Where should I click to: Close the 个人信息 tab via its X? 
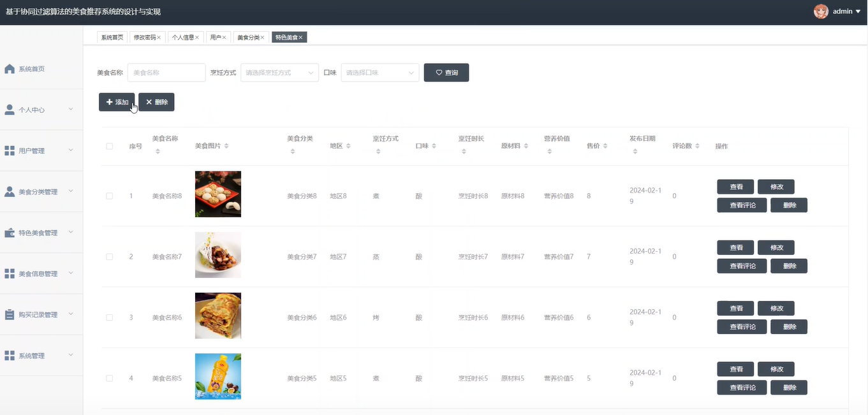coord(198,38)
